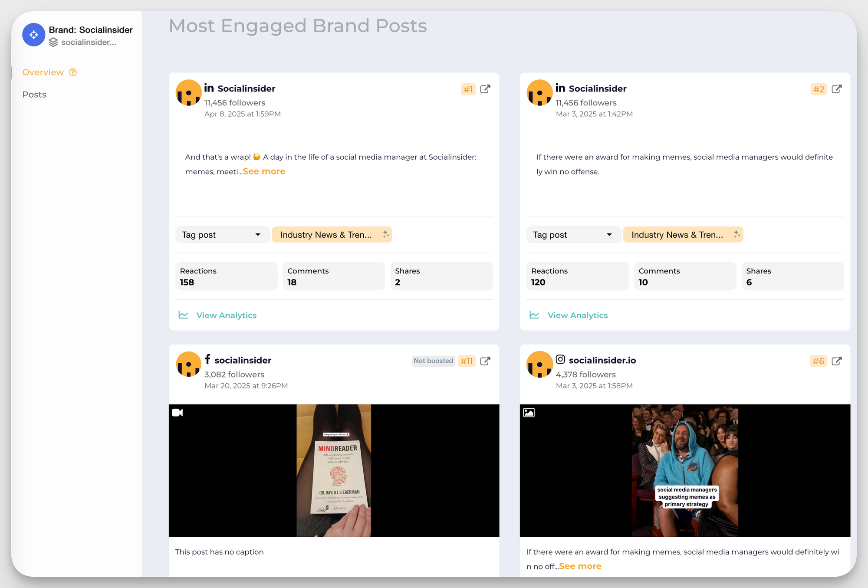The height and width of the screenshot is (588, 868).
Task: Click Comments 10 stat on post #2
Action: coord(685,276)
